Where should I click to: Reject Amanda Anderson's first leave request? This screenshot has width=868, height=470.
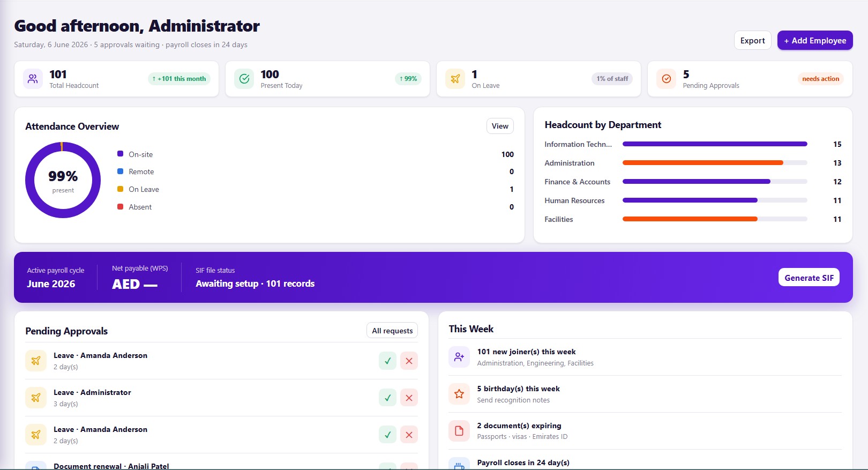click(x=409, y=361)
